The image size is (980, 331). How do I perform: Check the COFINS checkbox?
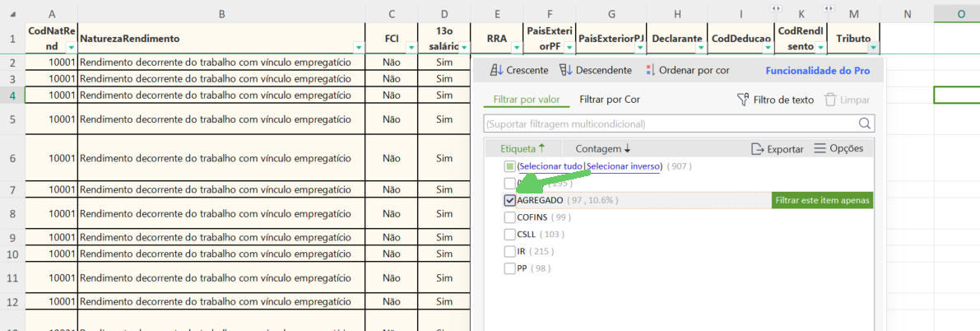(509, 217)
